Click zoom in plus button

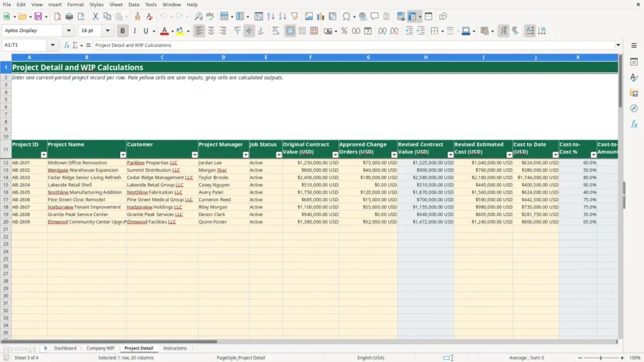click(622, 358)
